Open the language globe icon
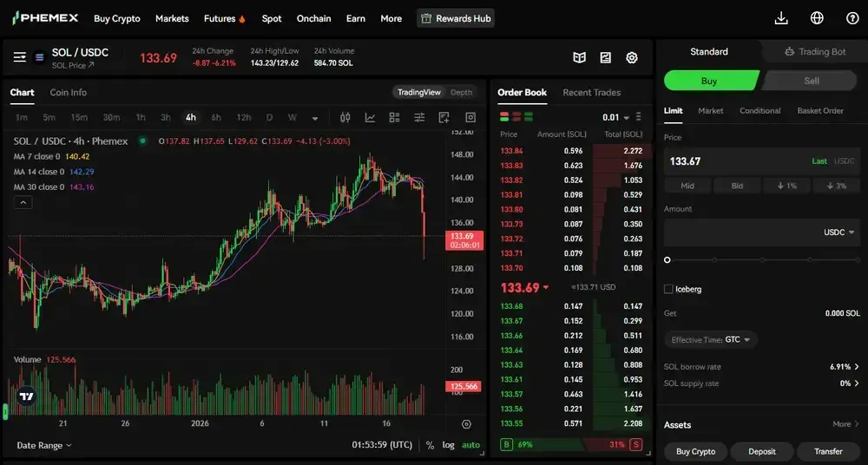868x465 pixels. (817, 18)
